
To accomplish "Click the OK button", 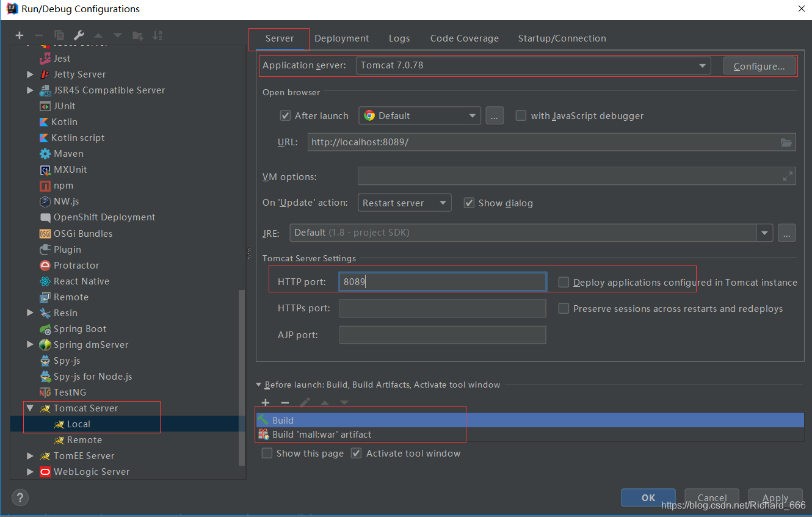I will pyautogui.click(x=648, y=497).
